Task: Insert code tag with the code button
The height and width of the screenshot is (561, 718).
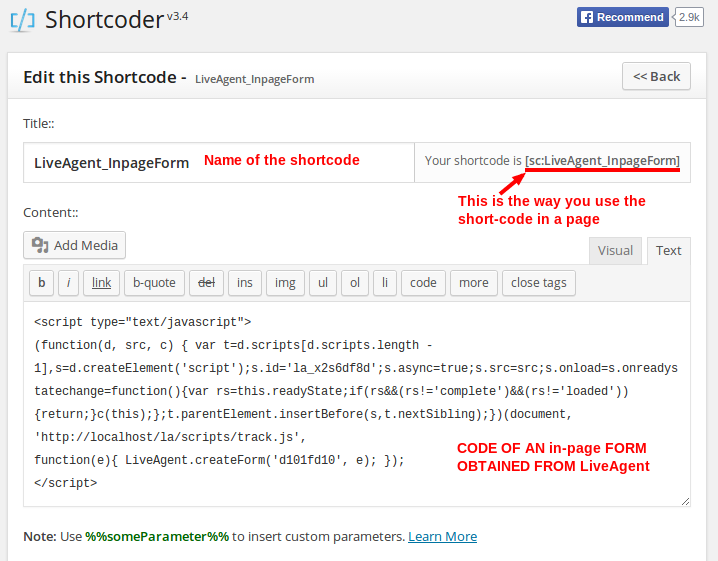Action: pyautogui.click(x=423, y=283)
